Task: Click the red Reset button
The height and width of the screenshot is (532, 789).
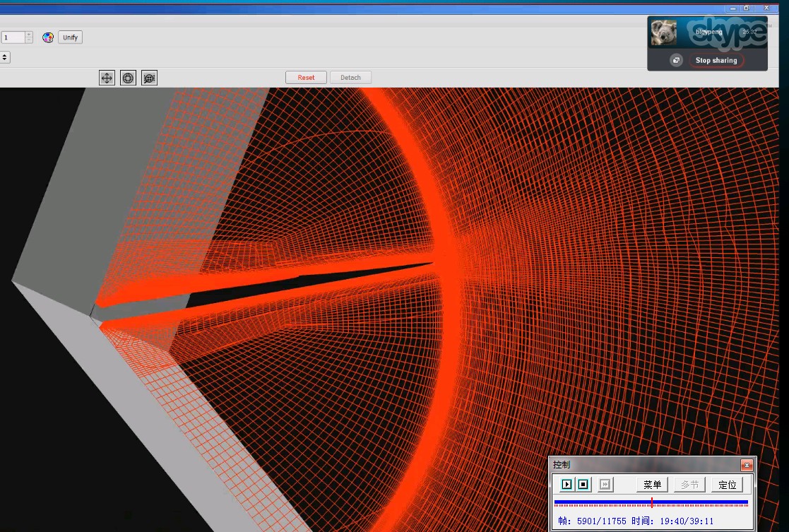Action: pos(306,78)
